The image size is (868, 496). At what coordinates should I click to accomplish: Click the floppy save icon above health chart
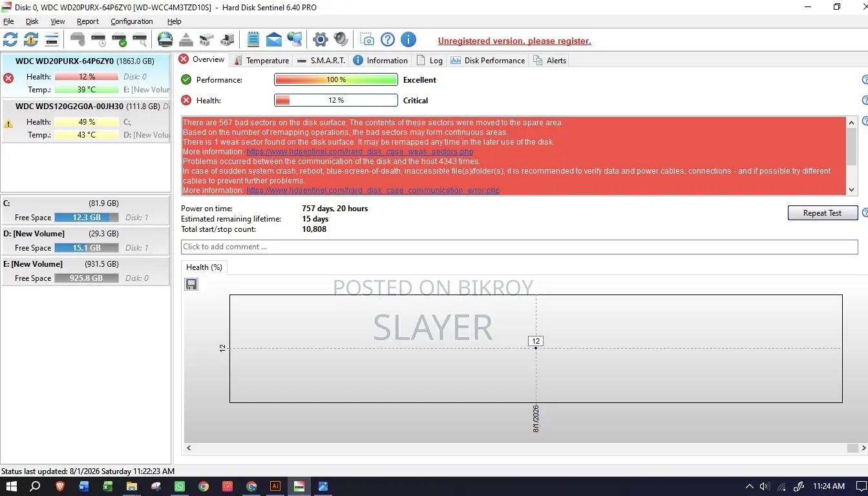coord(191,284)
